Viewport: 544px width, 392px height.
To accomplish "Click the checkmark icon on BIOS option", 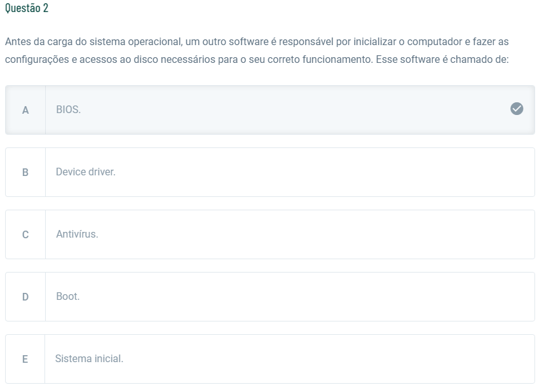I will [517, 109].
